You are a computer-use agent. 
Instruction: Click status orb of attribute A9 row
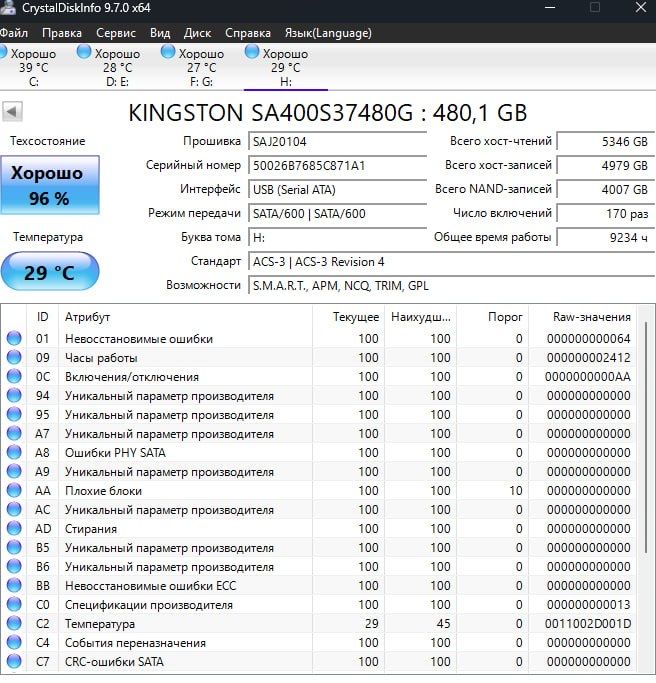pyautogui.click(x=14, y=471)
